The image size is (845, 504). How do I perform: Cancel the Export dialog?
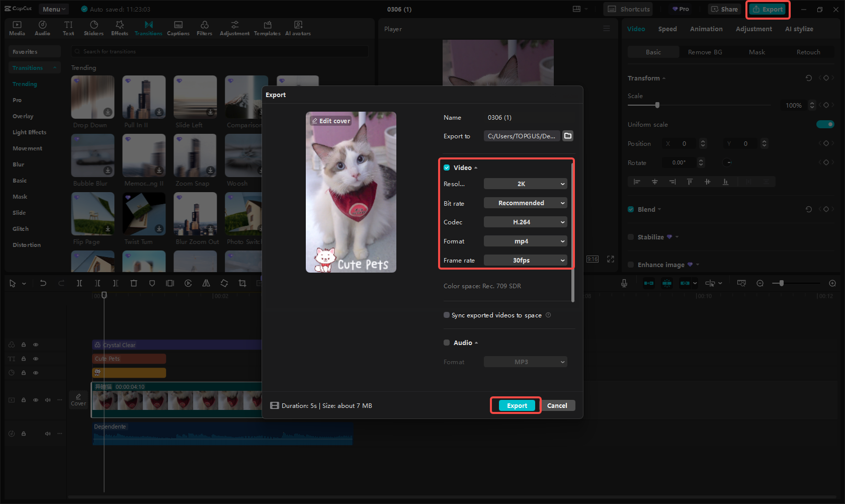[557, 406]
